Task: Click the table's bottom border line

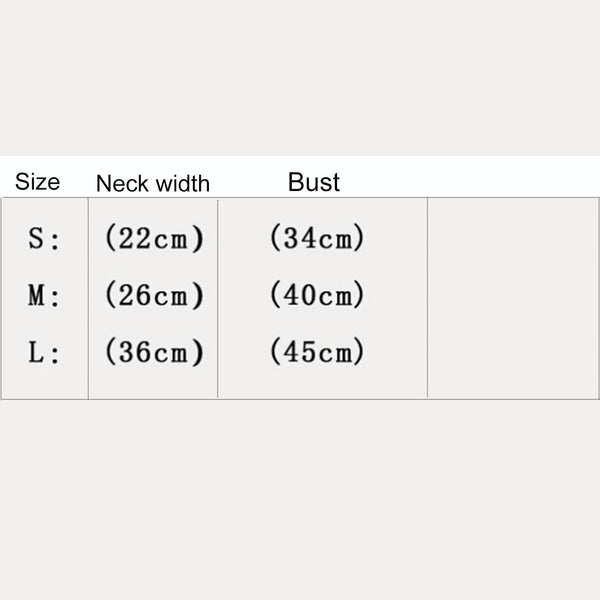Action: point(300,399)
